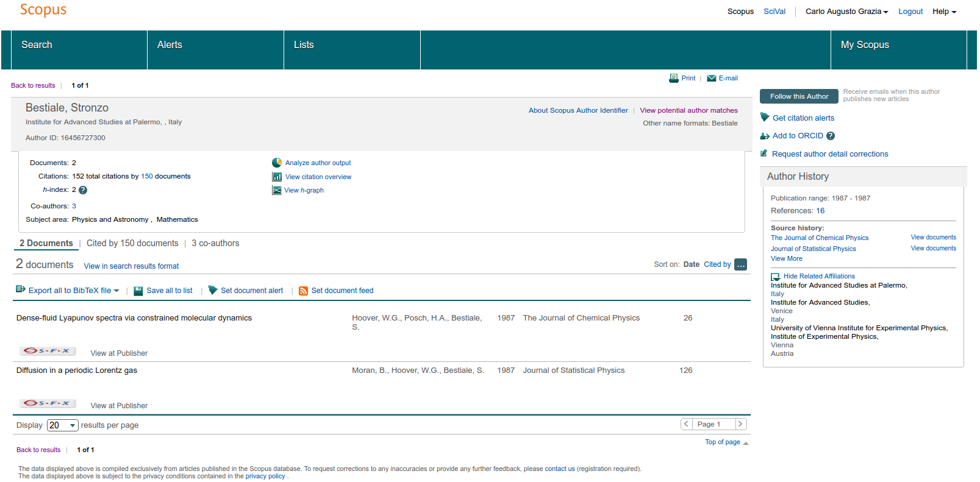Open the results per page dropdown
This screenshot has height=482, width=980.
62,425
